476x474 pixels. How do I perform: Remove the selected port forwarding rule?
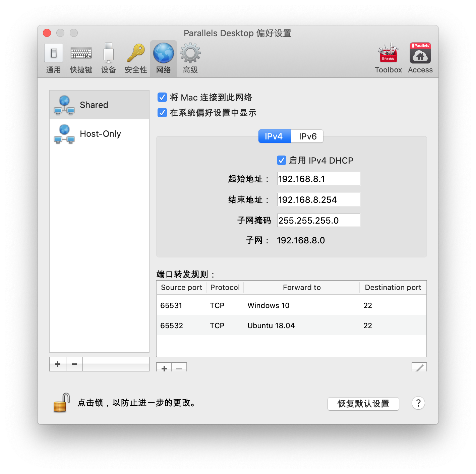point(179,367)
